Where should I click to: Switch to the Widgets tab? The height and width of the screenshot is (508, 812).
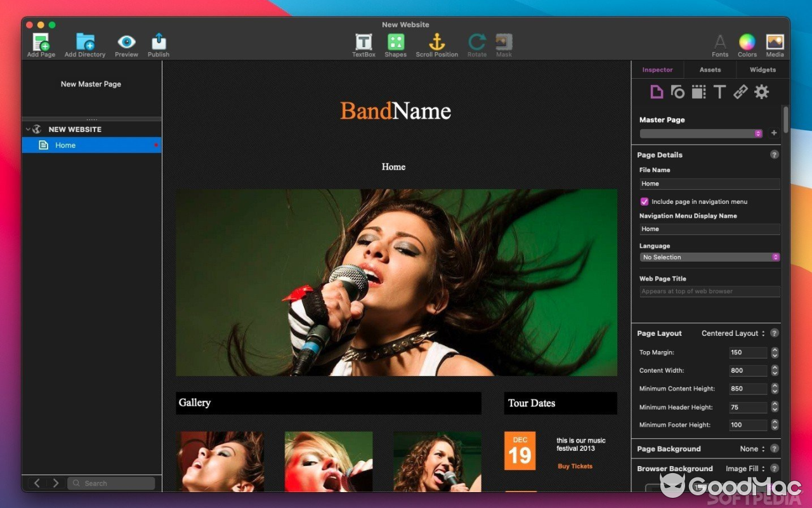[x=763, y=70]
